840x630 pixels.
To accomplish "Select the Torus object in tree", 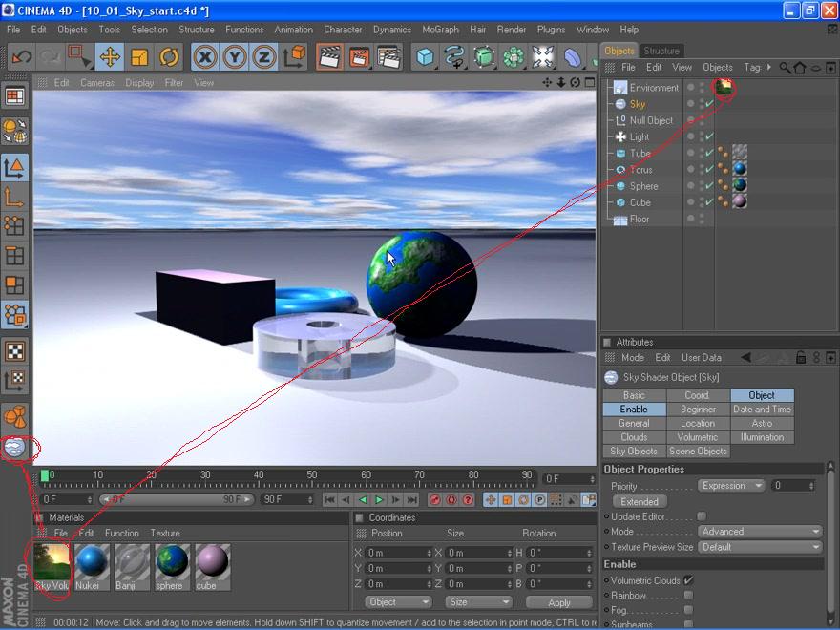I will [x=641, y=170].
